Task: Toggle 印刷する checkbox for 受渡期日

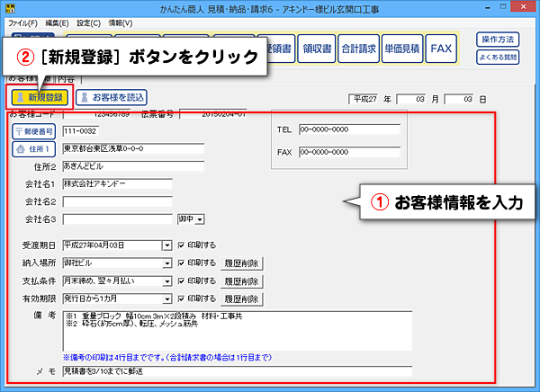Action: coord(182,245)
